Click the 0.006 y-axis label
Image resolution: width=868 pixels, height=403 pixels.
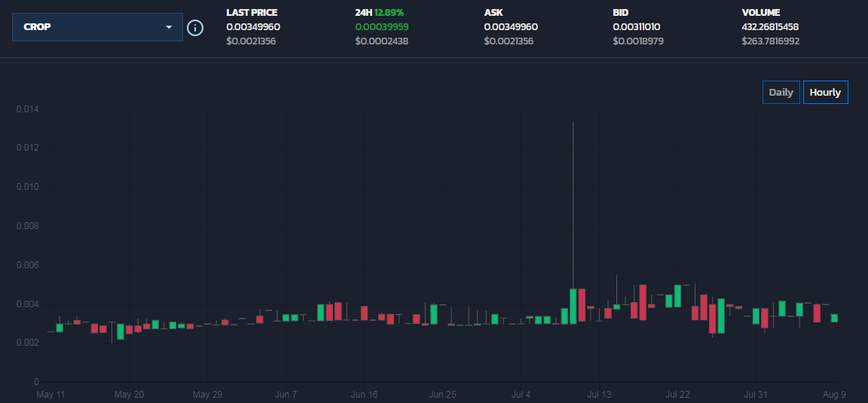click(28, 266)
